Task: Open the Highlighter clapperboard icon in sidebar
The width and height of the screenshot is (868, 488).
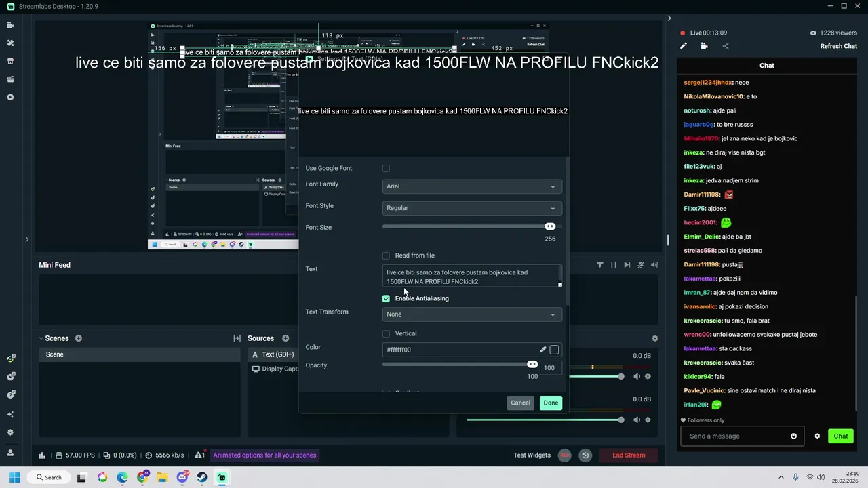Action: coord(10,79)
